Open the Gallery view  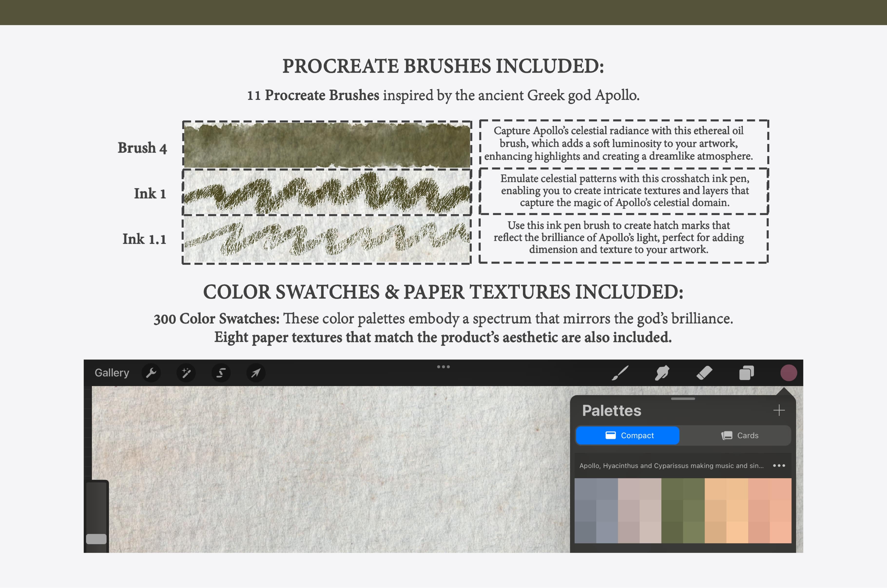113,373
